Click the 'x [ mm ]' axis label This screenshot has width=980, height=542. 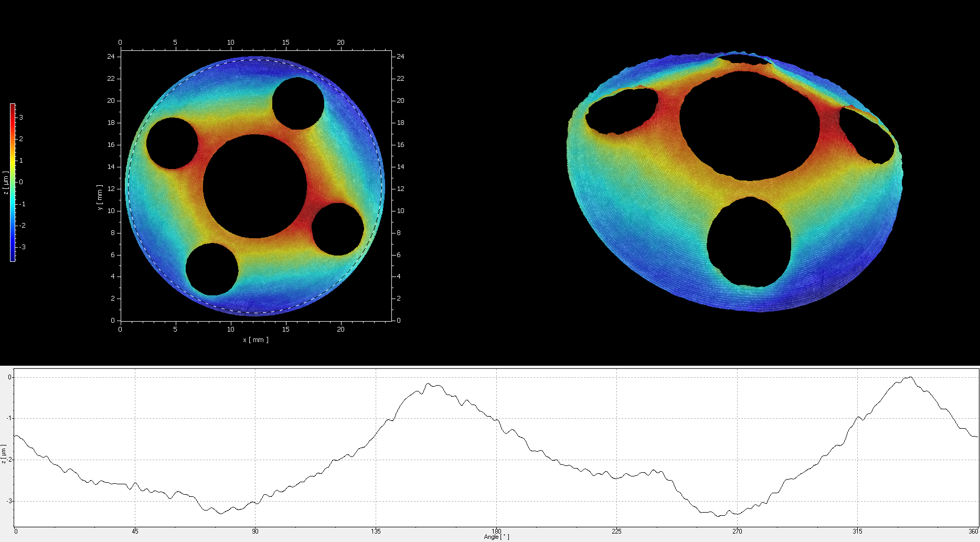click(x=255, y=340)
